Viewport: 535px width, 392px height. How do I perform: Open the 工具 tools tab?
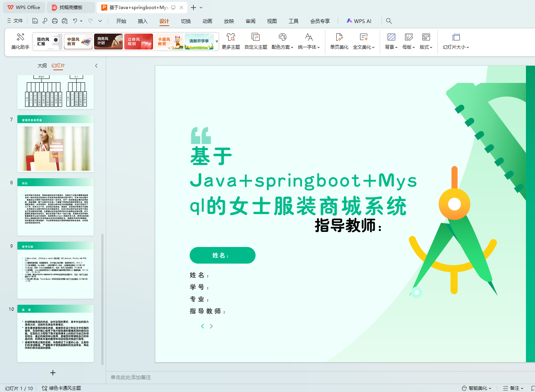(x=294, y=21)
